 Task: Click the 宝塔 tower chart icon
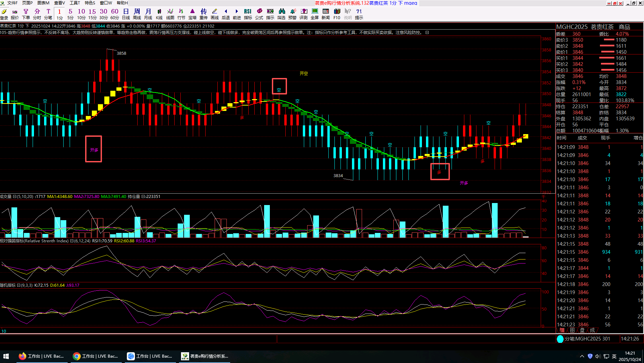coord(192,14)
